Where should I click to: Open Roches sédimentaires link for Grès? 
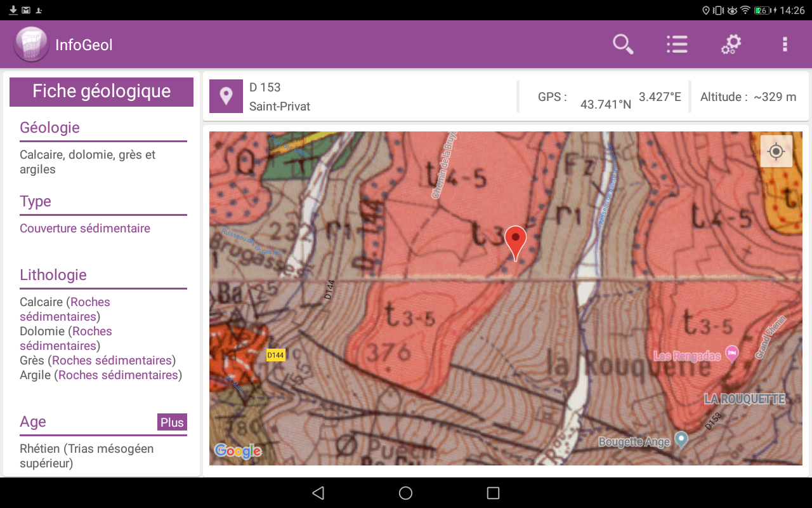point(112,361)
